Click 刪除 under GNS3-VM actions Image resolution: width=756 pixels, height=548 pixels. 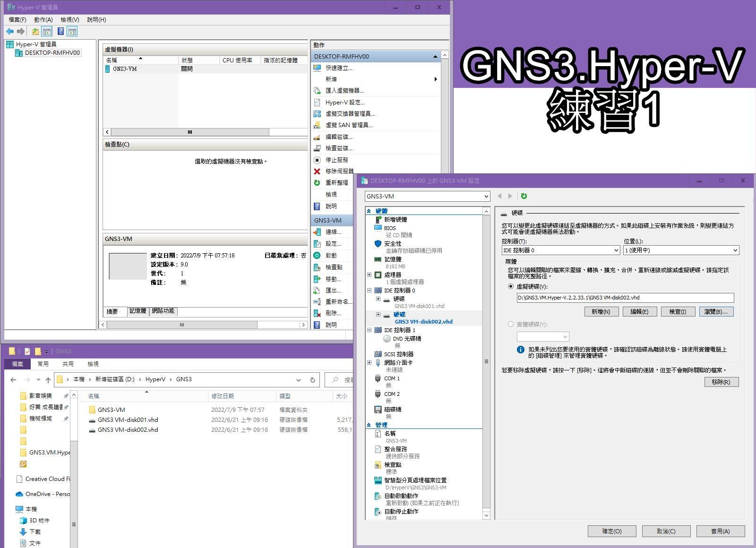333,313
